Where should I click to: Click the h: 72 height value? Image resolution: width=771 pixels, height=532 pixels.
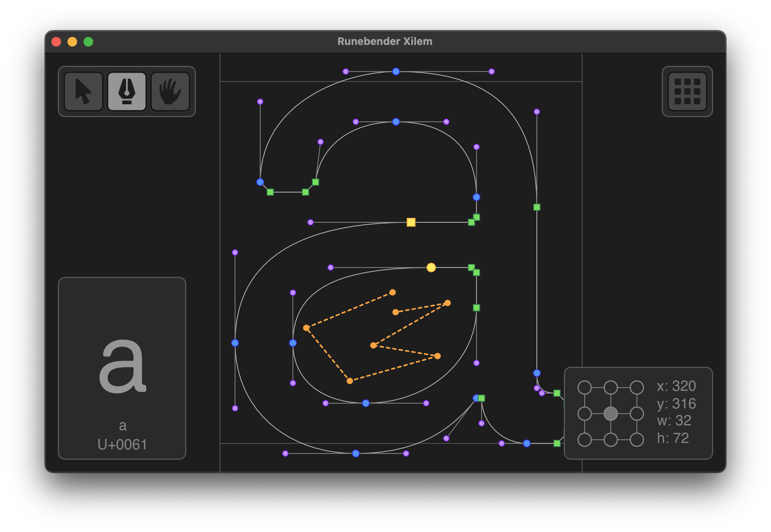pyautogui.click(x=673, y=438)
